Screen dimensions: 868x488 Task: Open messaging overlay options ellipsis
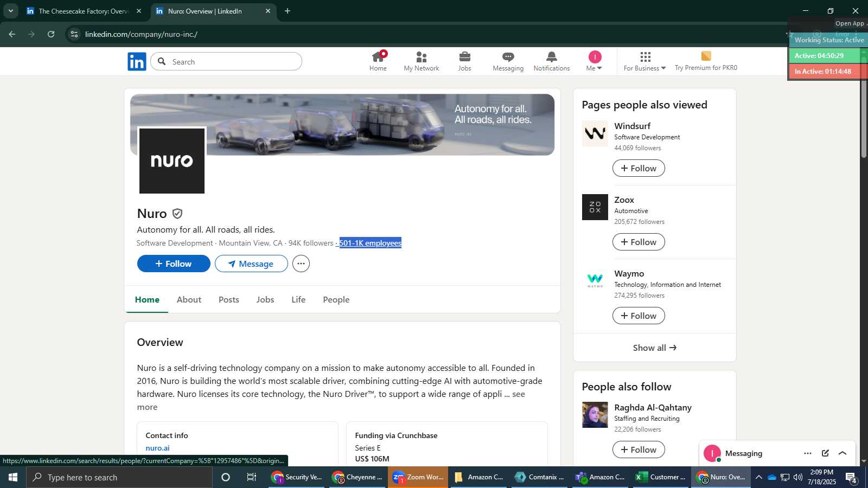[808, 453]
